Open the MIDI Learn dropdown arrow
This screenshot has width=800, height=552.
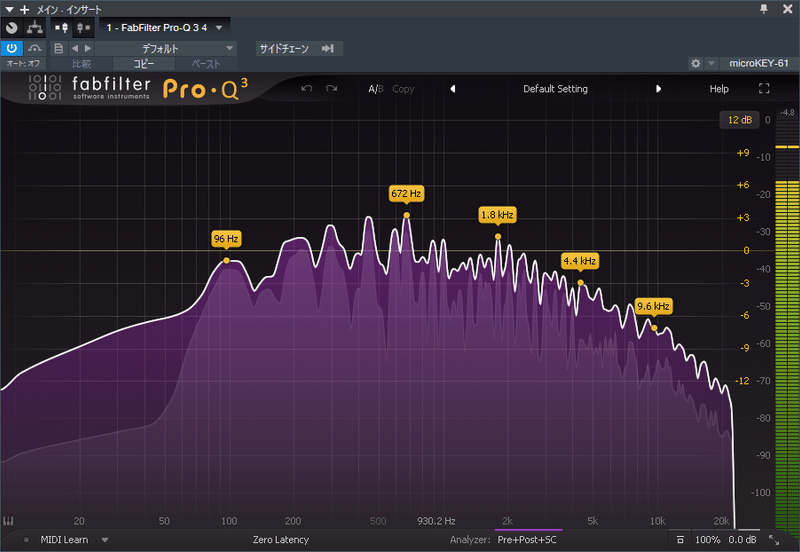coord(105,540)
